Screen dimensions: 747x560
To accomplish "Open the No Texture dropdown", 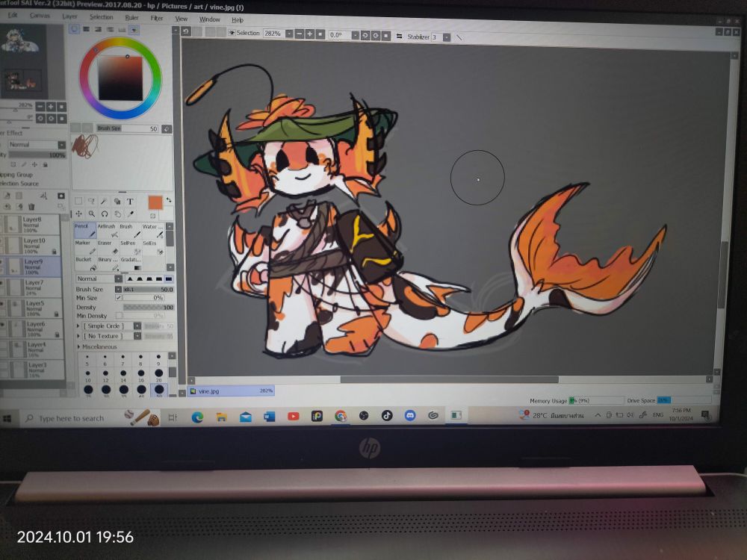I will pos(137,336).
